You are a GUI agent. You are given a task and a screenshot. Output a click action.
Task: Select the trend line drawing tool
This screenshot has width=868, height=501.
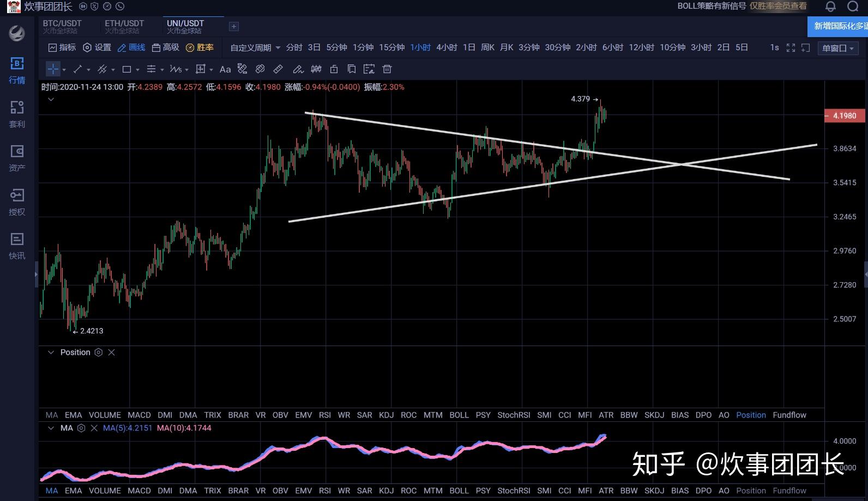click(x=77, y=69)
